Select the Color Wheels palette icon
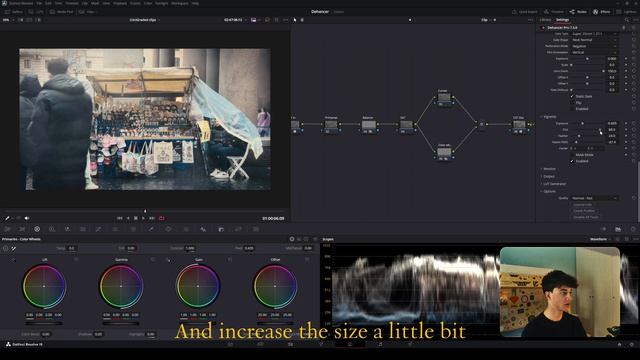The height and width of the screenshot is (360, 640). [x=37, y=229]
